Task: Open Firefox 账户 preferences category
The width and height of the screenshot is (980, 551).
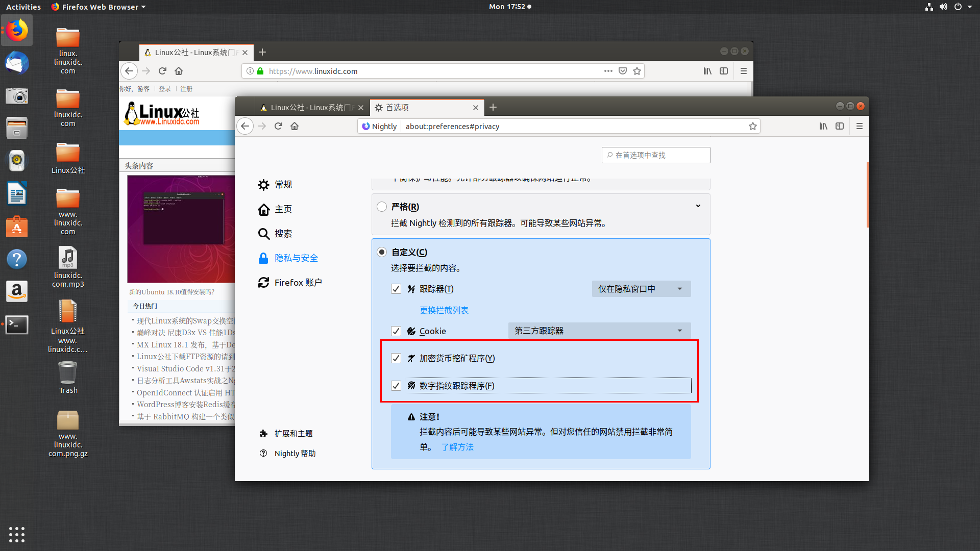Action: click(290, 283)
